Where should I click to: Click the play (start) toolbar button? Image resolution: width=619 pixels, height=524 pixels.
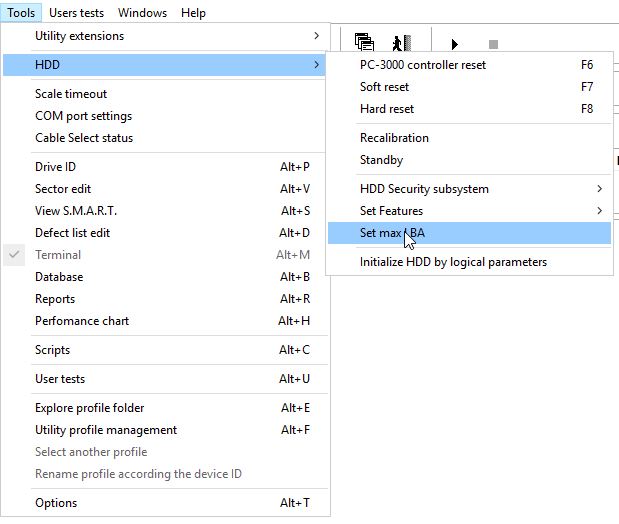(455, 44)
